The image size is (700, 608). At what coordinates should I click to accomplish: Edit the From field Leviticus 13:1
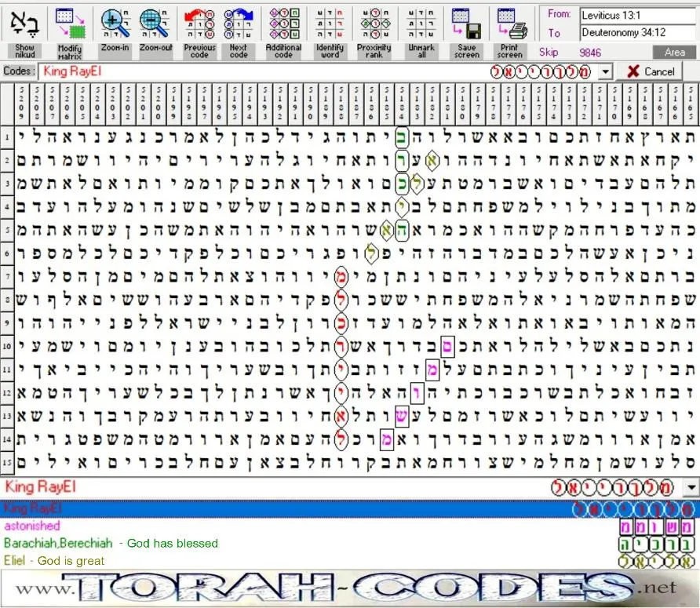pyautogui.click(x=638, y=16)
